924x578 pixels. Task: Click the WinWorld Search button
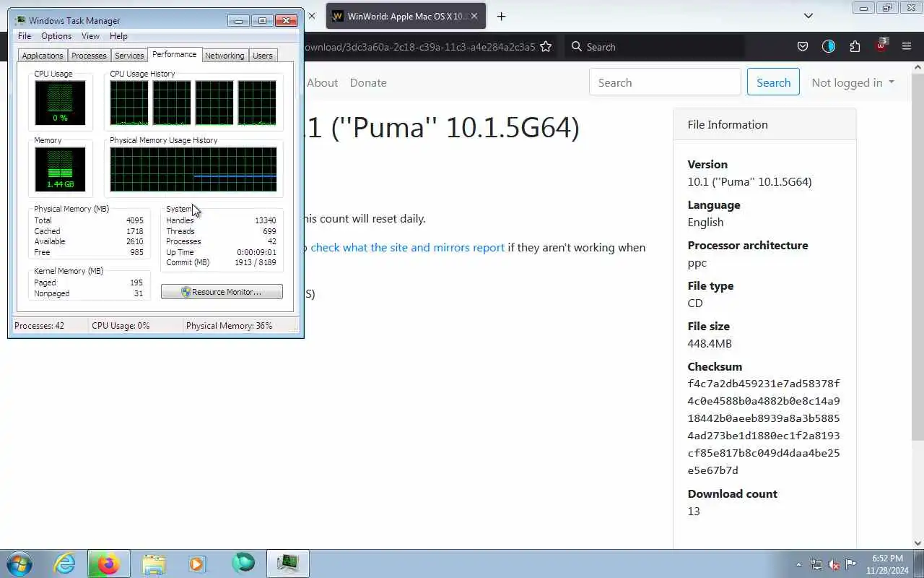[773, 82]
